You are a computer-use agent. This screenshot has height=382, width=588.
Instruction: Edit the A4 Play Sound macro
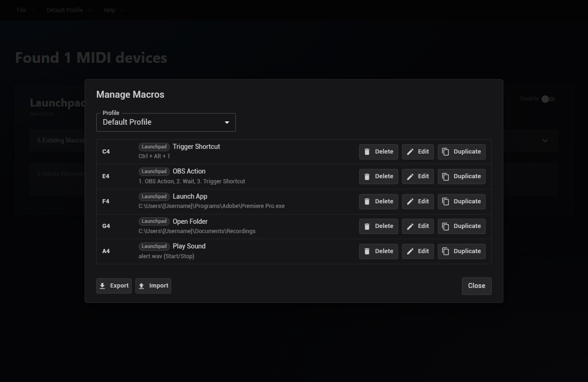pos(418,251)
